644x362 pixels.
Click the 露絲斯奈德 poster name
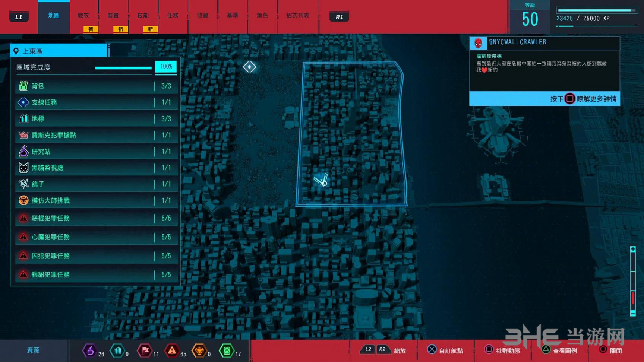point(489,56)
